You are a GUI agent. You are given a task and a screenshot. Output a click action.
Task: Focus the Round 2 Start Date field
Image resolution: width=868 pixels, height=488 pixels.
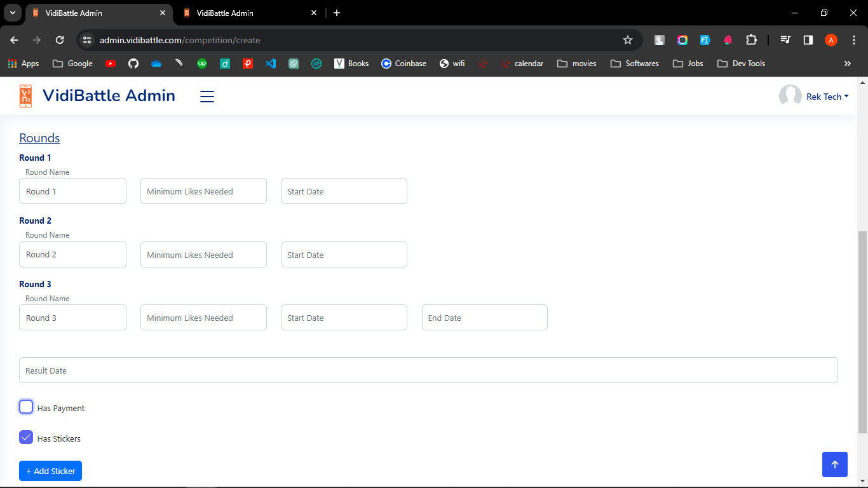click(x=344, y=254)
